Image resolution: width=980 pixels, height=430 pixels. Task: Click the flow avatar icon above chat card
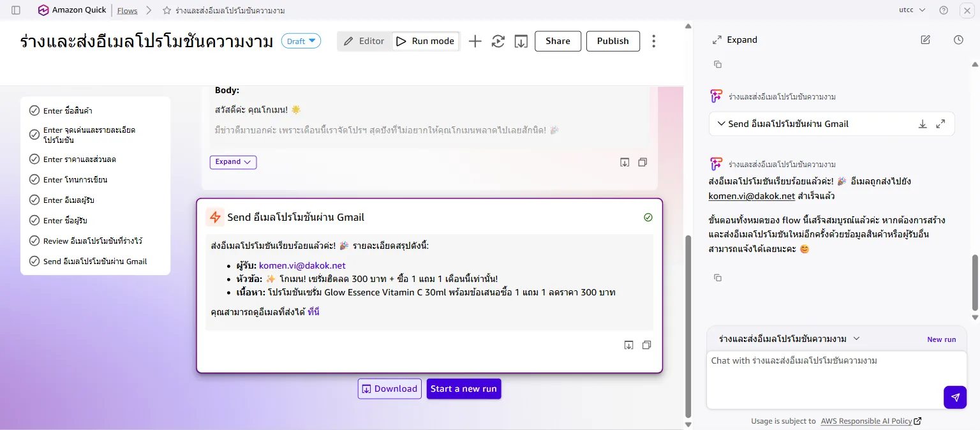(716, 96)
